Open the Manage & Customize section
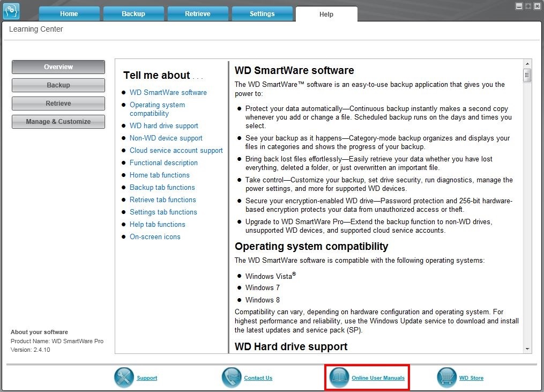This screenshot has height=392, width=544. 58,122
